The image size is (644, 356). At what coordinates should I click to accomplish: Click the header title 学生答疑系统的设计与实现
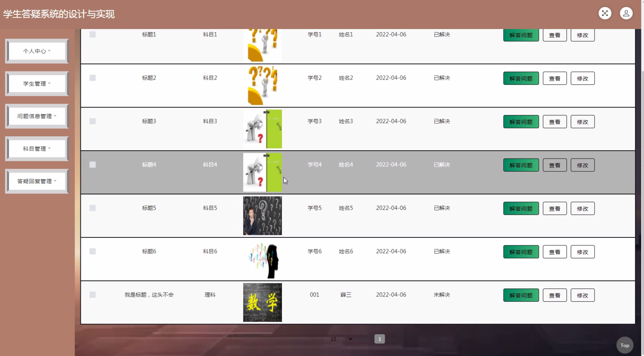59,14
